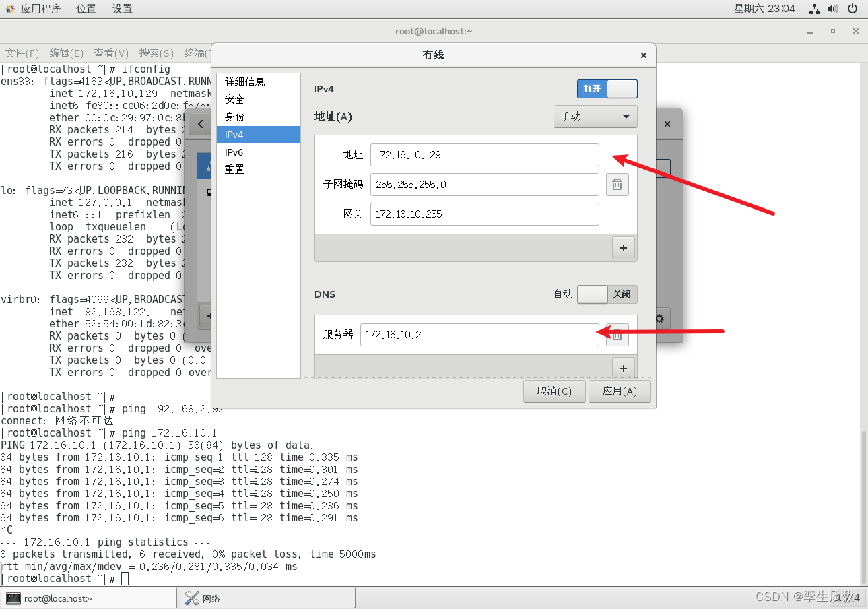Open the 位置 menu in top panel
Image resolution: width=868 pixels, height=609 pixels.
coord(86,9)
